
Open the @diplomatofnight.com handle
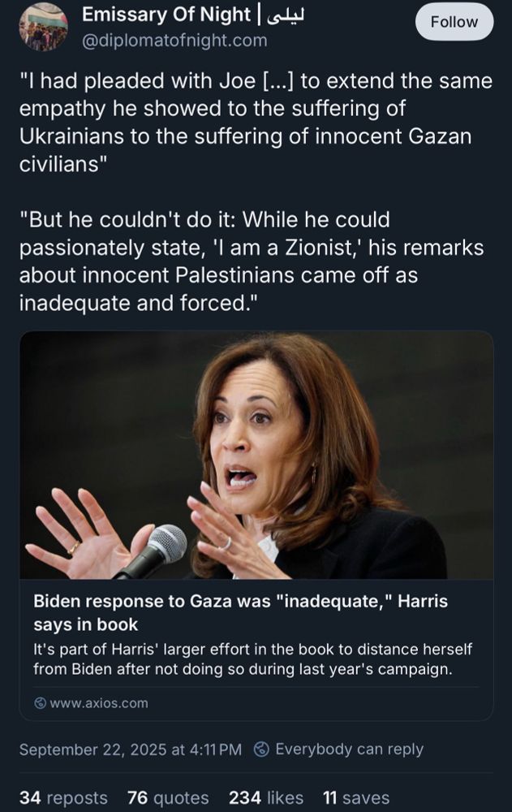pyautogui.click(x=174, y=41)
